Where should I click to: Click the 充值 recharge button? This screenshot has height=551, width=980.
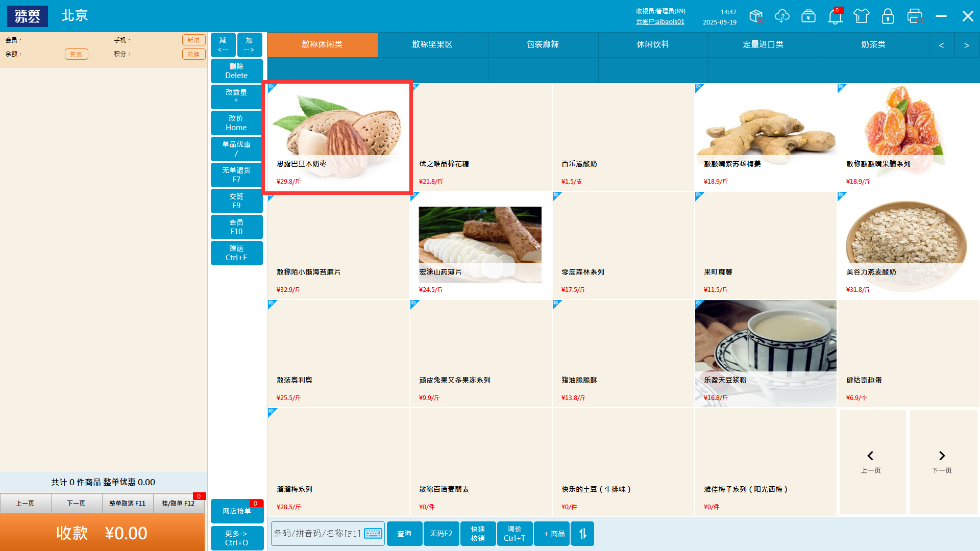77,54
